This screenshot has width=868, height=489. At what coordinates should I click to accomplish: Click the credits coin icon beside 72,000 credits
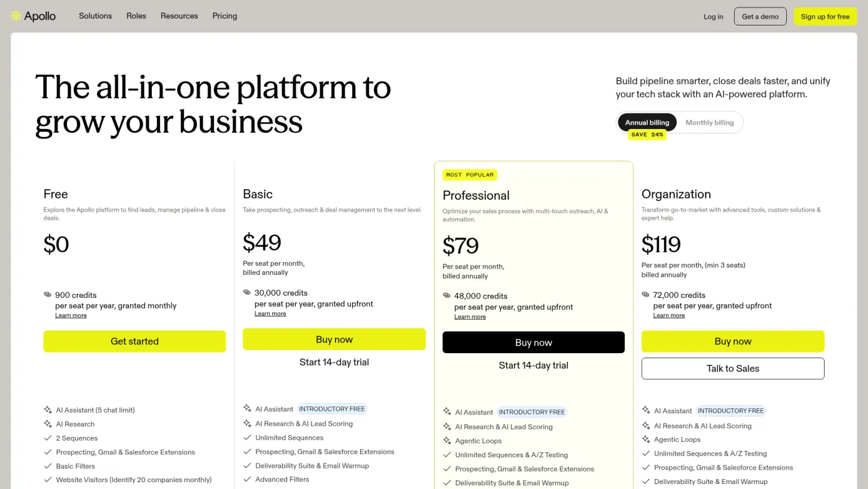coord(645,295)
